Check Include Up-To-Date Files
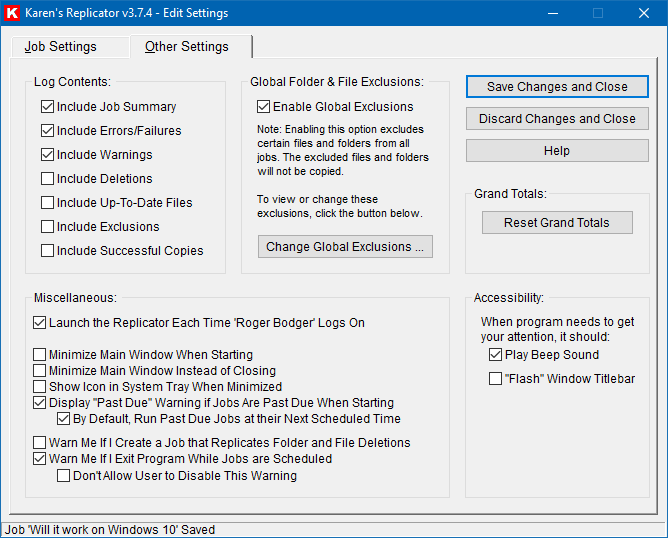668x538 pixels. 48,203
